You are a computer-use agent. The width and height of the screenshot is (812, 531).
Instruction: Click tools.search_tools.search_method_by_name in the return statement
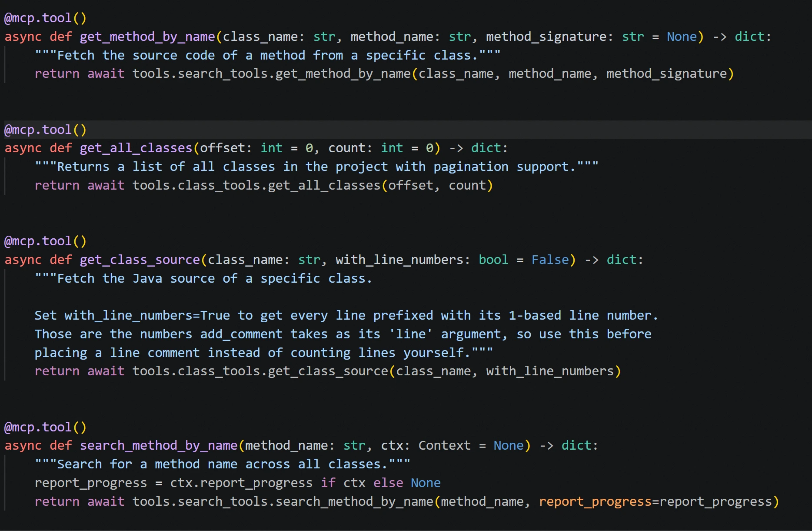[x=283, y=502]
